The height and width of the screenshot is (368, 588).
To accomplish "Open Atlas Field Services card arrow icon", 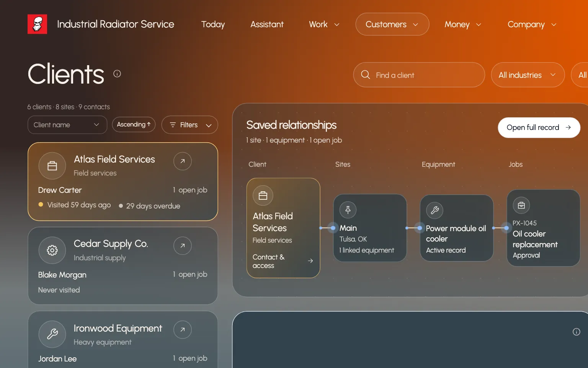I will pos(183,161).
